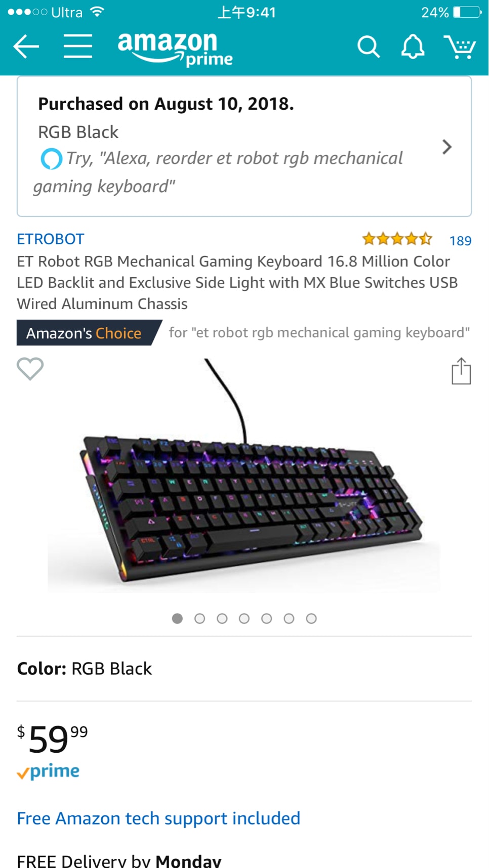Tap the Amazon's Choice badge
Image resolution: width=489 pixels, height=868 pixels.
(x=85, y=333)
